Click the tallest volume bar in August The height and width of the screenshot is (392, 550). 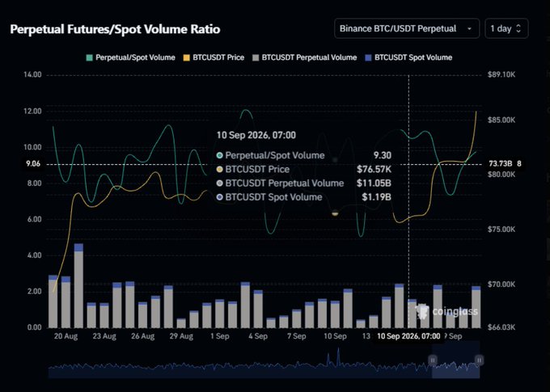point(78,286)
